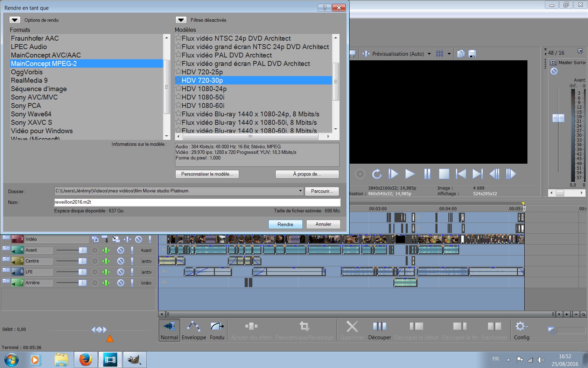Solo the Vidéo track

point(150,239)
